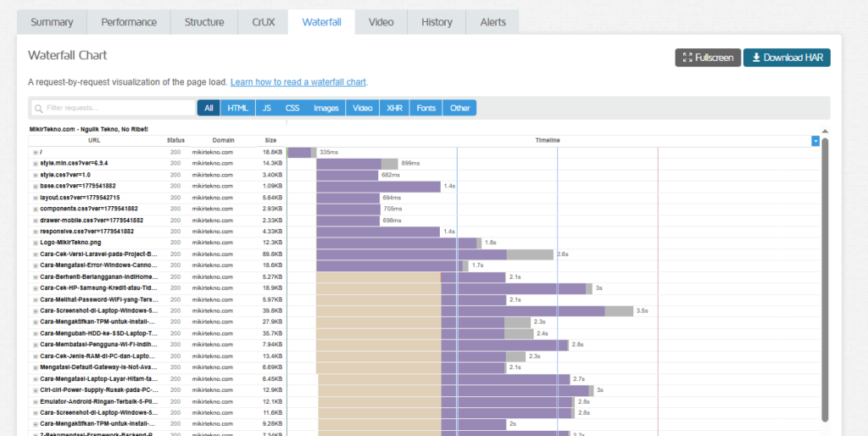Viewport: 868px width, 436px height.
Task: Click the 3.5s timing label
Action: [643, 311]
